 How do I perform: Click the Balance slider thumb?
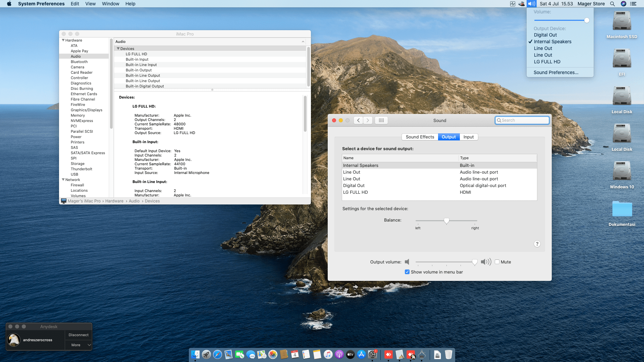[x=446, y=221]
